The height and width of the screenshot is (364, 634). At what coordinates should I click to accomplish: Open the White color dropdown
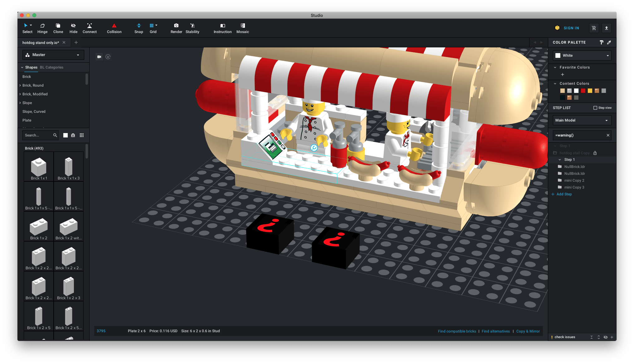click(x=582, y=55)
